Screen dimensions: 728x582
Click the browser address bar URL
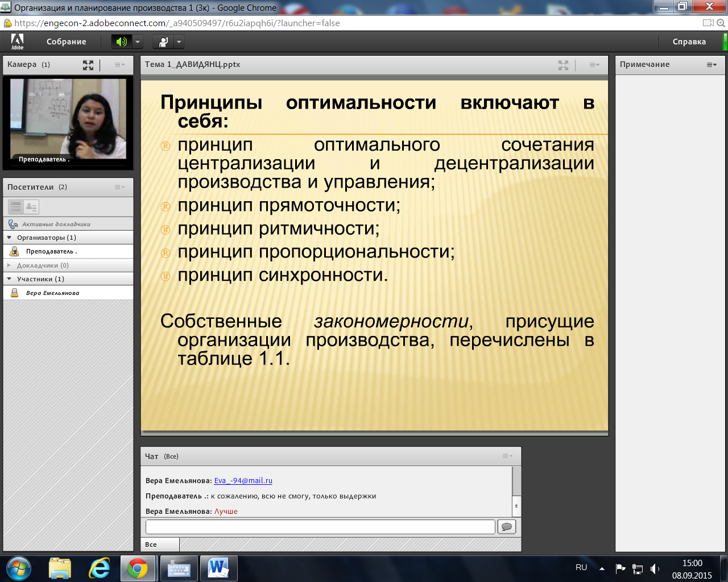tap(177, 23)
